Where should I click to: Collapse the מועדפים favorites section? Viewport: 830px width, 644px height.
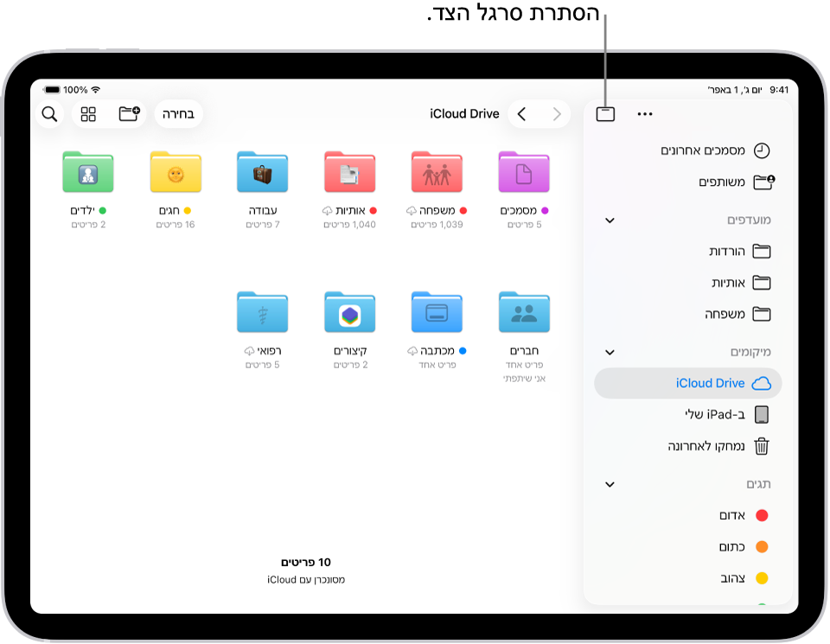tap(610, 220)
